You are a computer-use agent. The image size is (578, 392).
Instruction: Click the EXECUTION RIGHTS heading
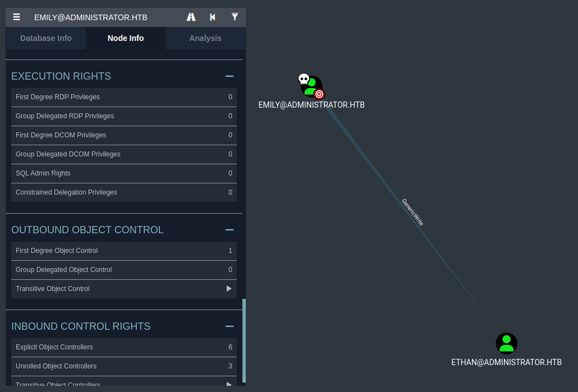coord(61,76)
